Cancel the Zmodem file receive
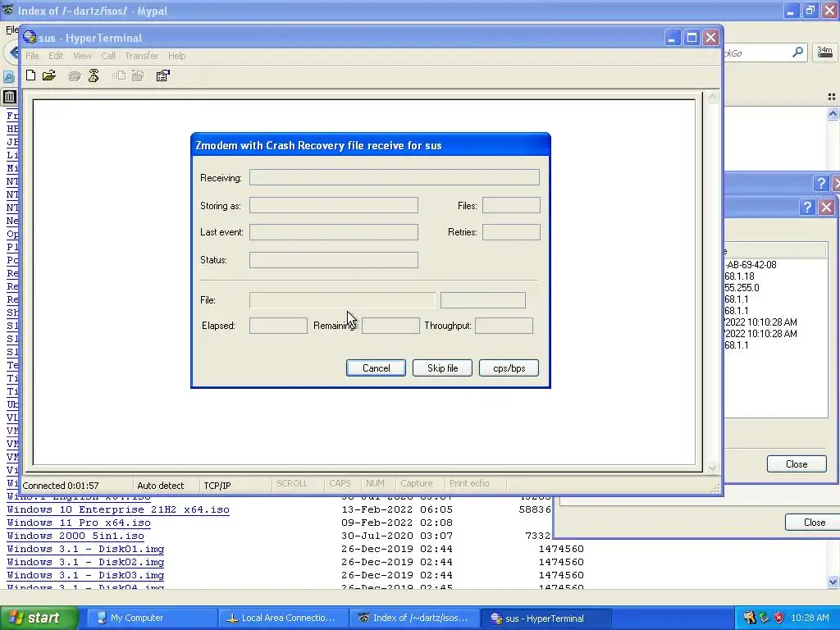 click(x=376, y=368)
